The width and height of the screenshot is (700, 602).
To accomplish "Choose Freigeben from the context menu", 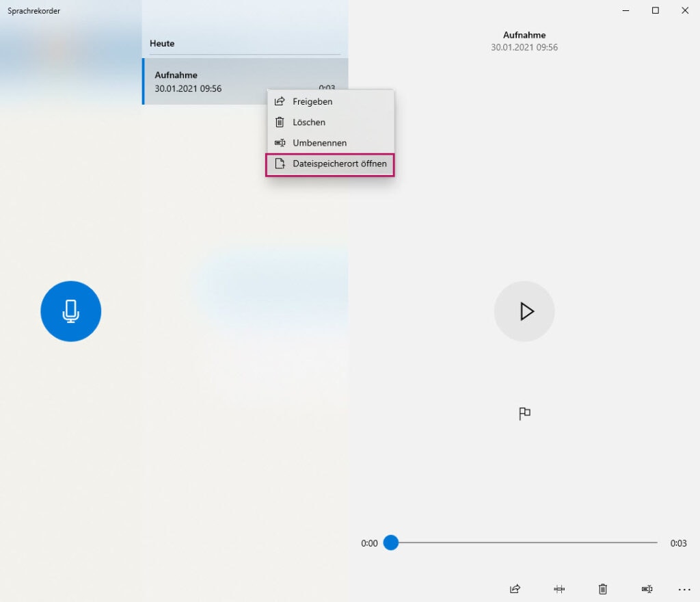I will coord(312,101).
